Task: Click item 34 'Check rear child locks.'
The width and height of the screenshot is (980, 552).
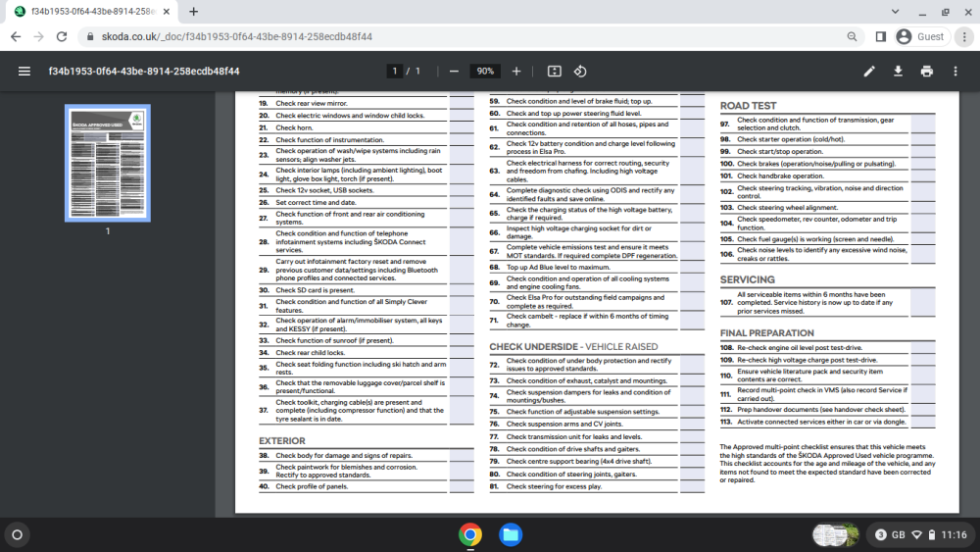Action: click(310, 352)
